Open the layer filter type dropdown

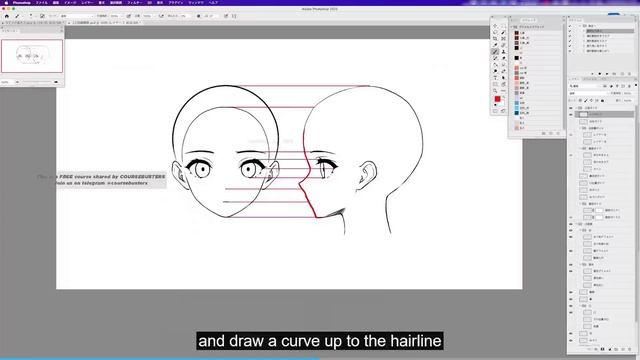click(x=586, y=86)
